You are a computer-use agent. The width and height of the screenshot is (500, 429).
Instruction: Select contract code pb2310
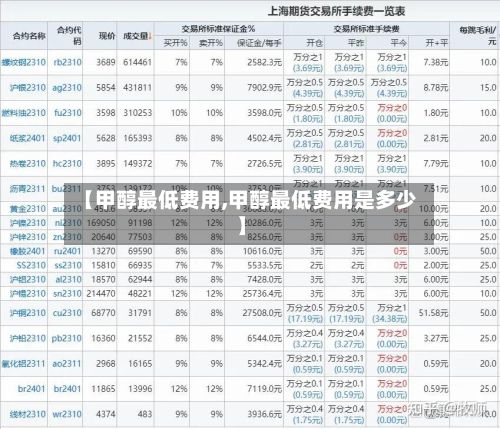coord(67,338)
